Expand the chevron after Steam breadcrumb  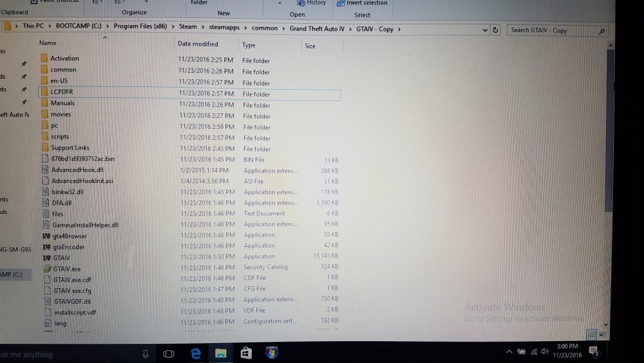pyautogui.click(x=203, y=27)
